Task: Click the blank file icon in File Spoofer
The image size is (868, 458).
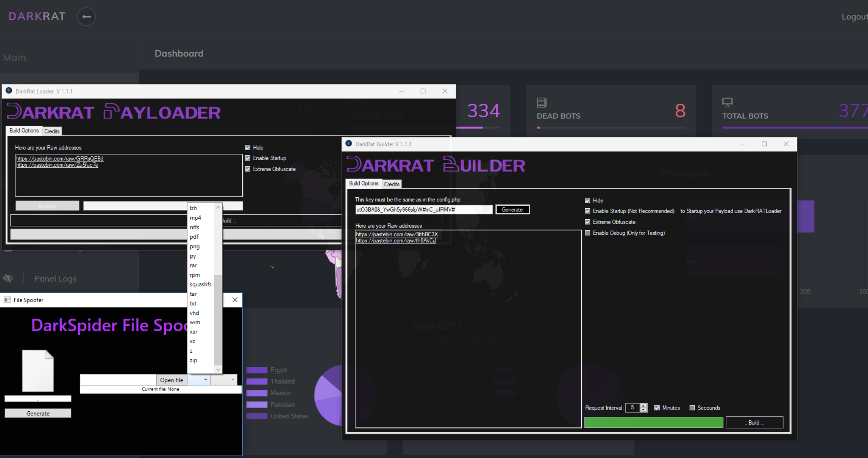Action: coord(38,371)
